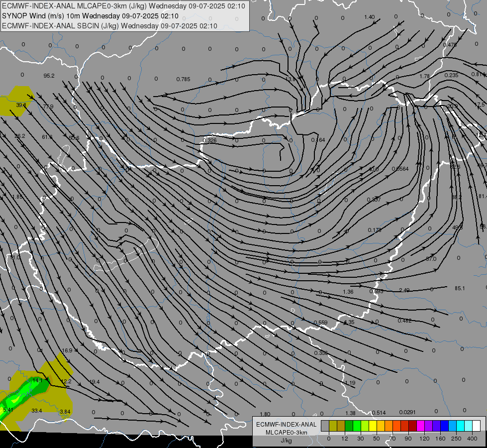Click the 3.84 value on the map
Screen dimensions: 487x448
click(65, 412)
